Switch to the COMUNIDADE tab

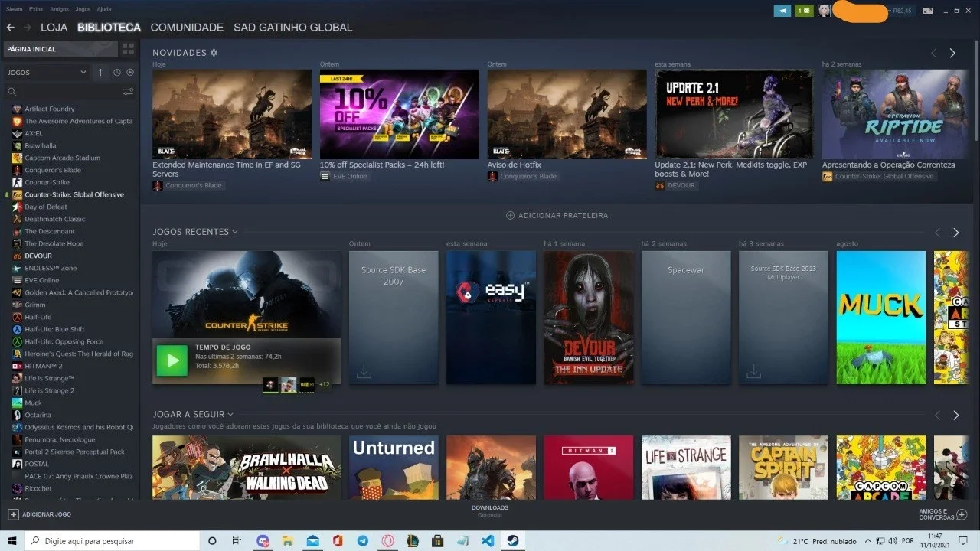coord(187,28)
